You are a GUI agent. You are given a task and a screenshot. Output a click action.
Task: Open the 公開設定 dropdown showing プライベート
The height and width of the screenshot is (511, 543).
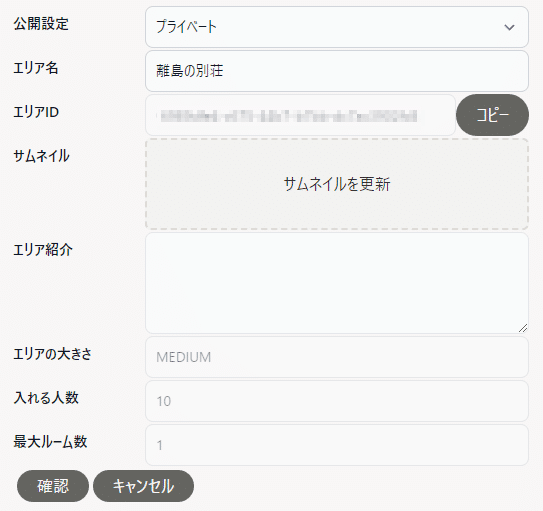click(x=337, y=27)
